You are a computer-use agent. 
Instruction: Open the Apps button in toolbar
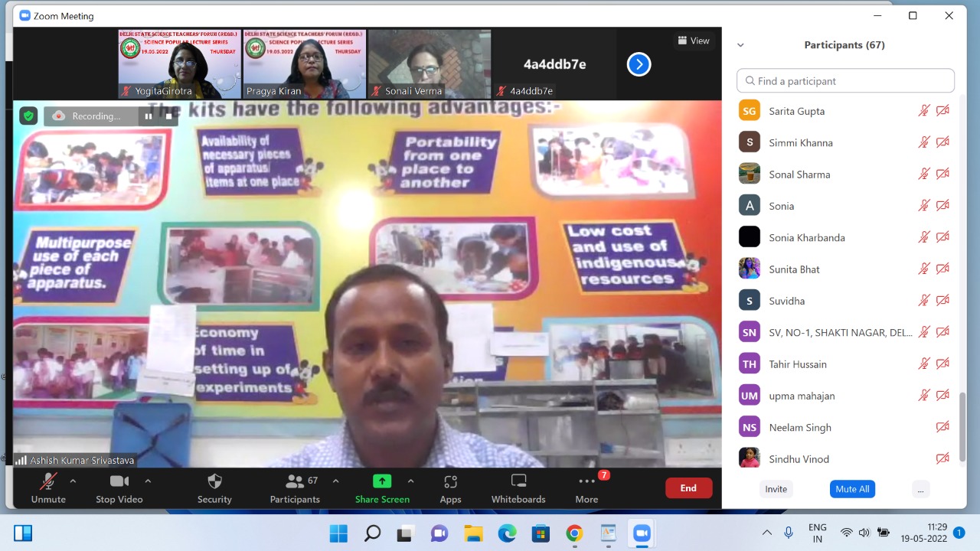(450, 488)
